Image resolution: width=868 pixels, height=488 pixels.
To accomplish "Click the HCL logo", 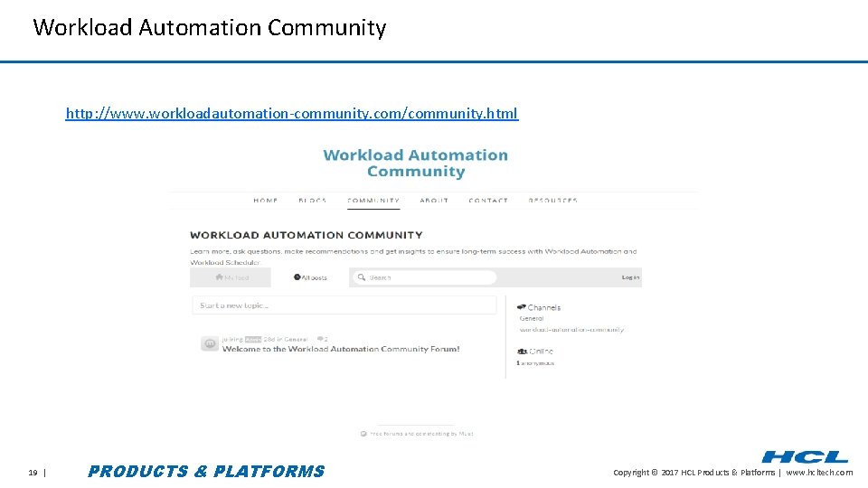I will tap(806, 457).
